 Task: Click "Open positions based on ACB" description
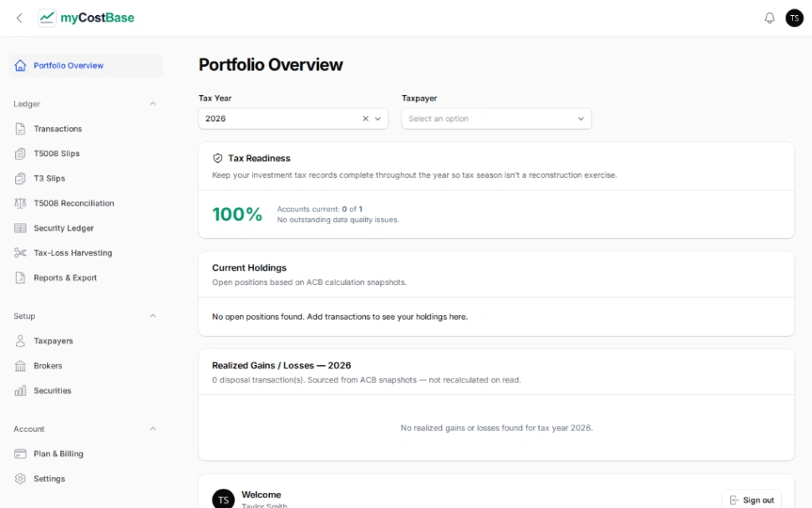[309, 282]
